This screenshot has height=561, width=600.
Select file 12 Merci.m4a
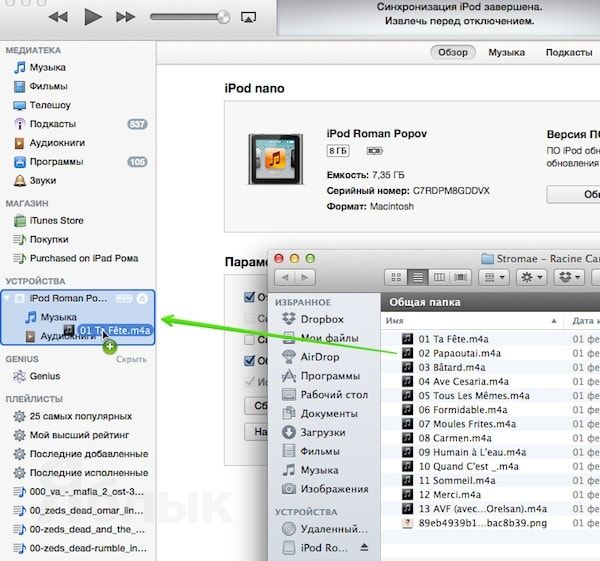point(449,495)
